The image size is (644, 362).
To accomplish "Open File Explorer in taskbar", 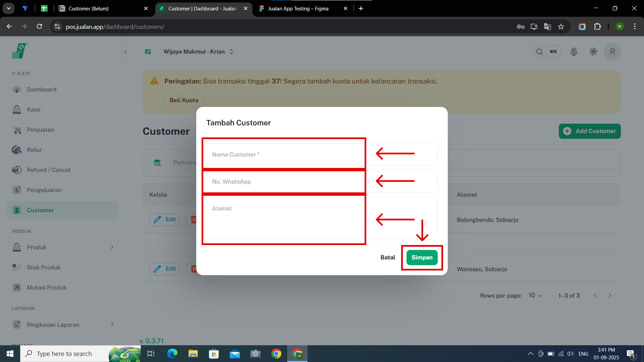I will (193, 354).
